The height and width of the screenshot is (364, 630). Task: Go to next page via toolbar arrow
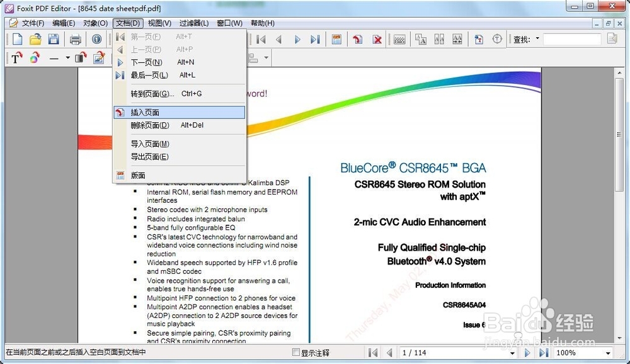tap(297, 40)
